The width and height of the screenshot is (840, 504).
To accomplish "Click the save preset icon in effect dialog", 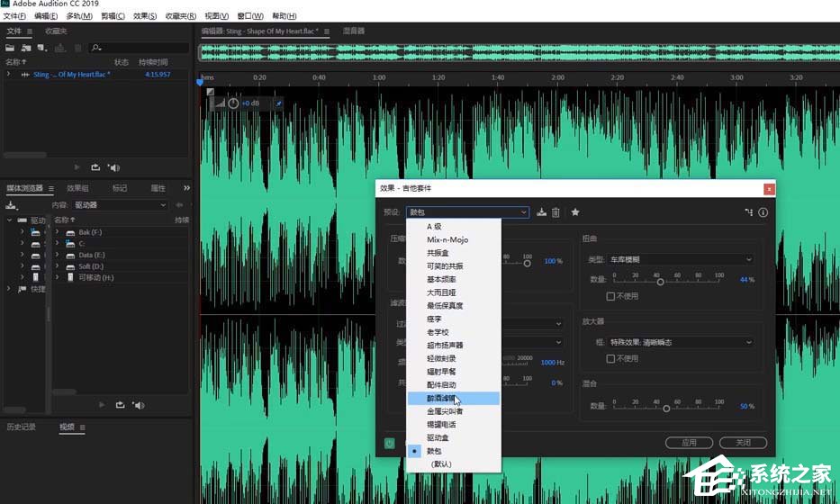I will point(541,212).
